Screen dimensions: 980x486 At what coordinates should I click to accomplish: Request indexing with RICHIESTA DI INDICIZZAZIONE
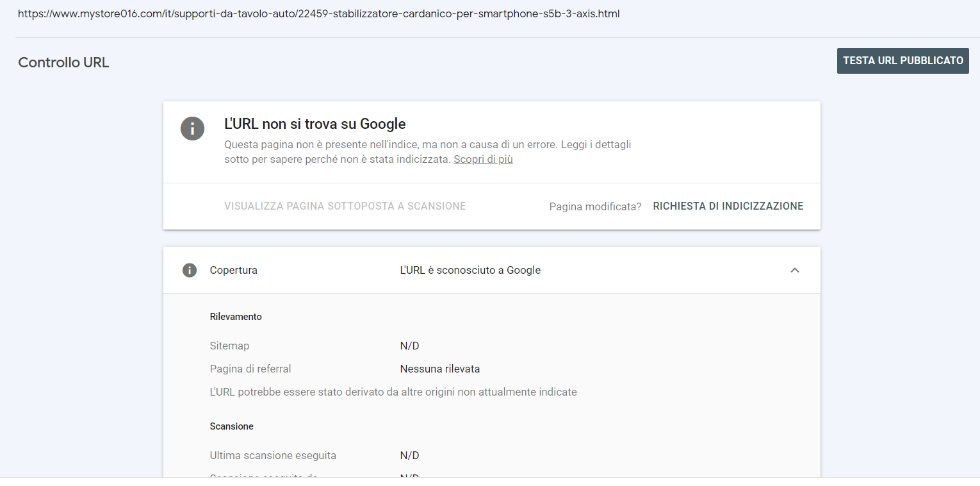coord(728,206)
